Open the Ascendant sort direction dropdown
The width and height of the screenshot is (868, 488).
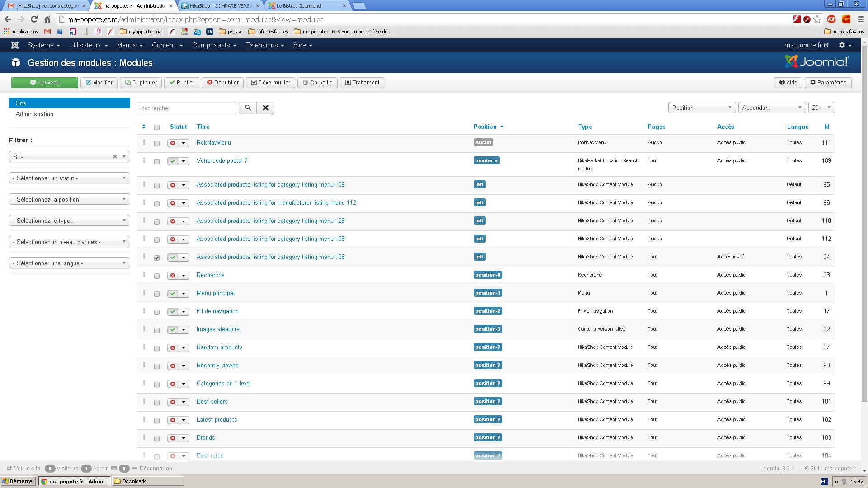(771, 108)
